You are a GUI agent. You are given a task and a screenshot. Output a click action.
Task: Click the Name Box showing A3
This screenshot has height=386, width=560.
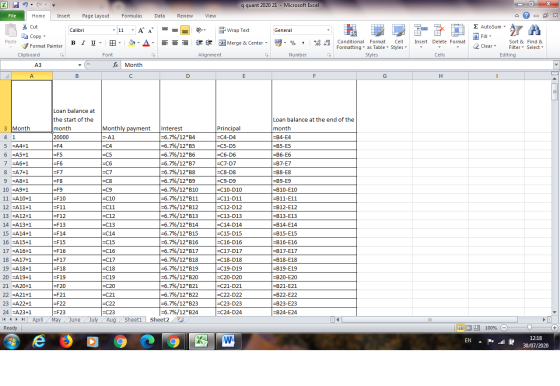click(x=39, y=65)
